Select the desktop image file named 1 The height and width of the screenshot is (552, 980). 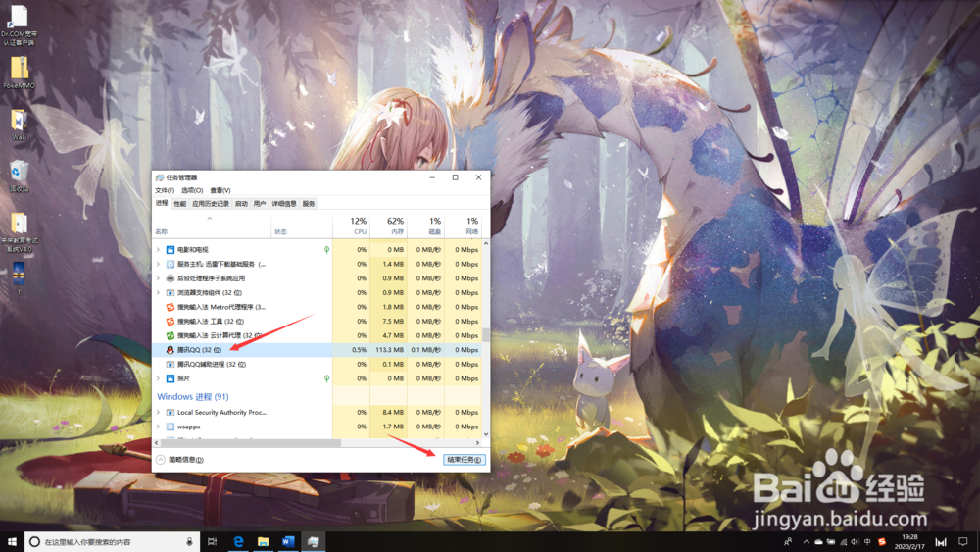coord(19,277)
